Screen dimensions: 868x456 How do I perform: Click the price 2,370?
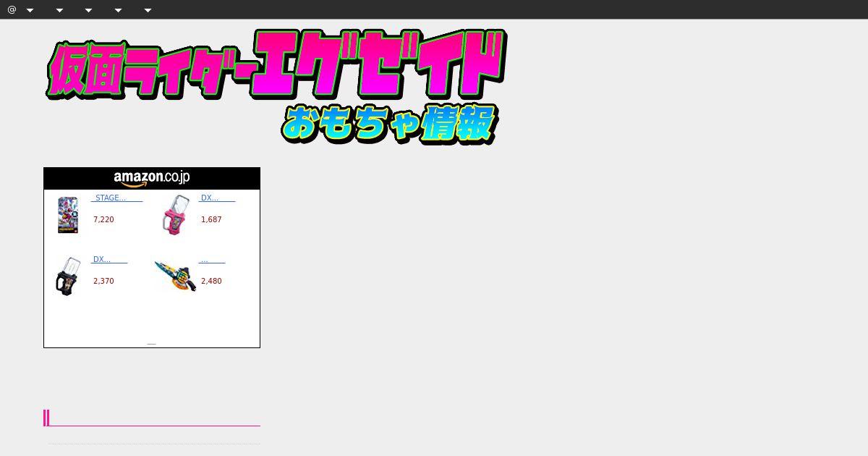(x=103, y=281)
